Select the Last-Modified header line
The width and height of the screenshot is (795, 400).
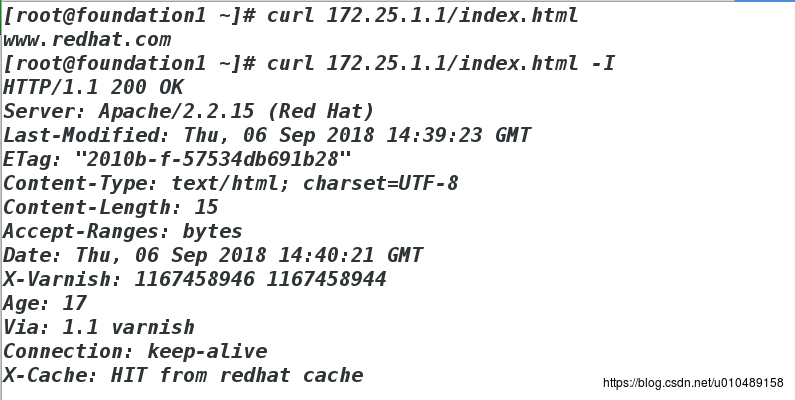[x=267, y=135]
